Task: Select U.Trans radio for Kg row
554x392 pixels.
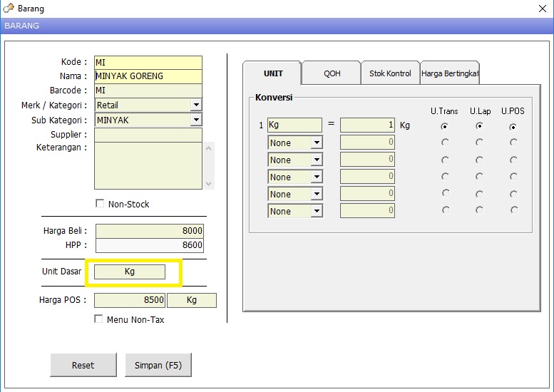Action: pos(445,125)
